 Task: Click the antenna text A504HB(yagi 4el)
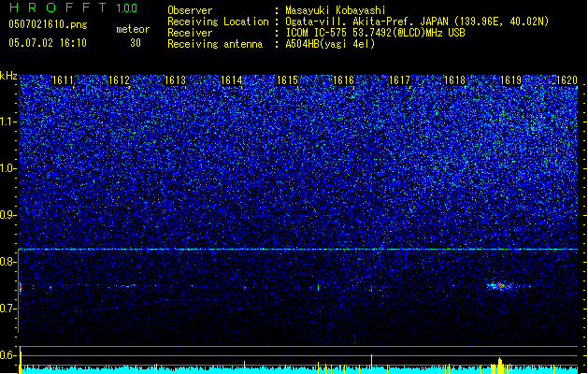[x=330, y=44]
